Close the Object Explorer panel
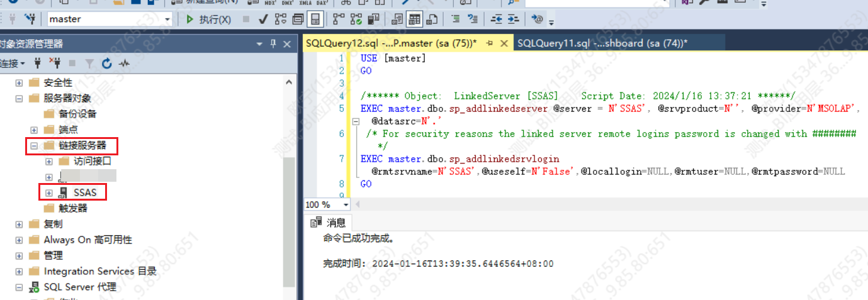The image size is (868, 300). (x=287, y=44)
